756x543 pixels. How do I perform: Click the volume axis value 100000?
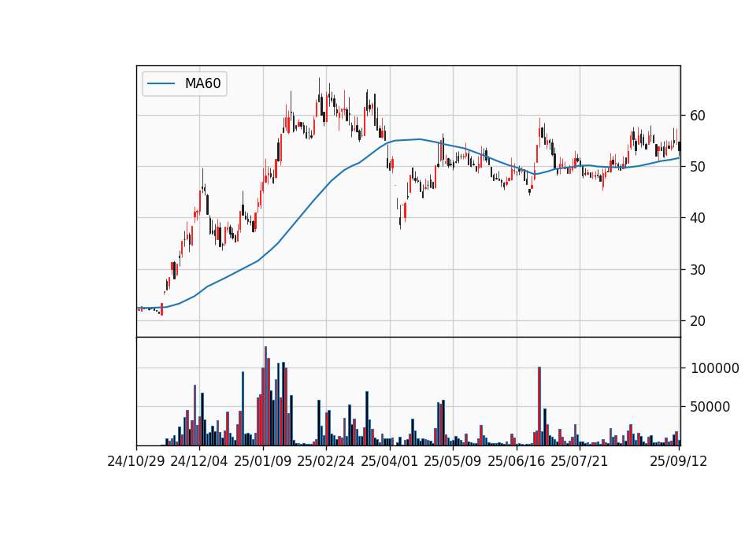tap(715, 368)
